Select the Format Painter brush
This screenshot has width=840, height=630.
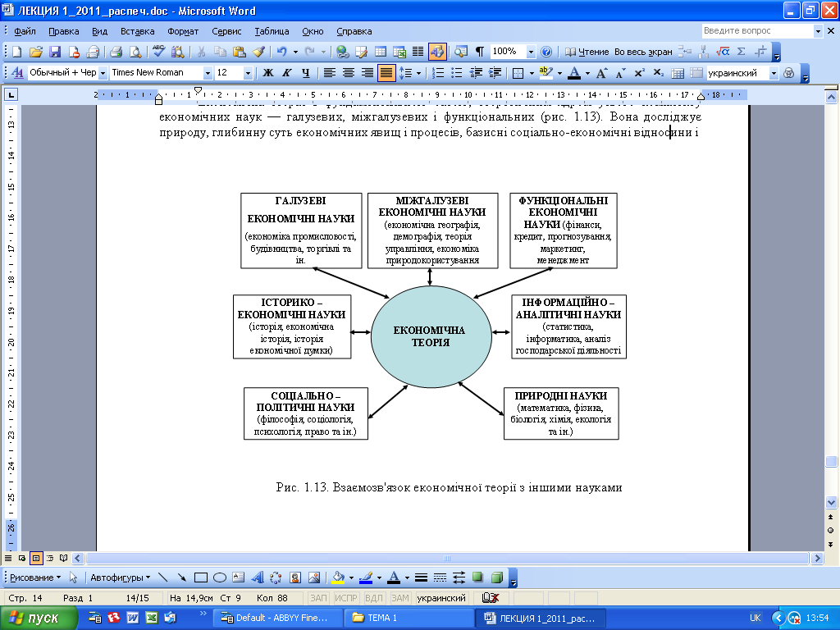pyautogui.click(x=258, y=52)
